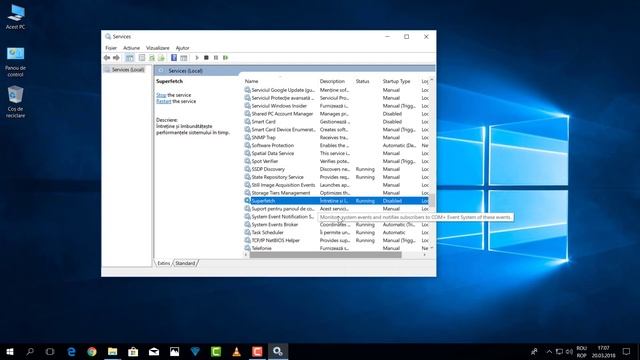Select Services (Local) in the console tree
640x360 pixels.
point(128,70)
